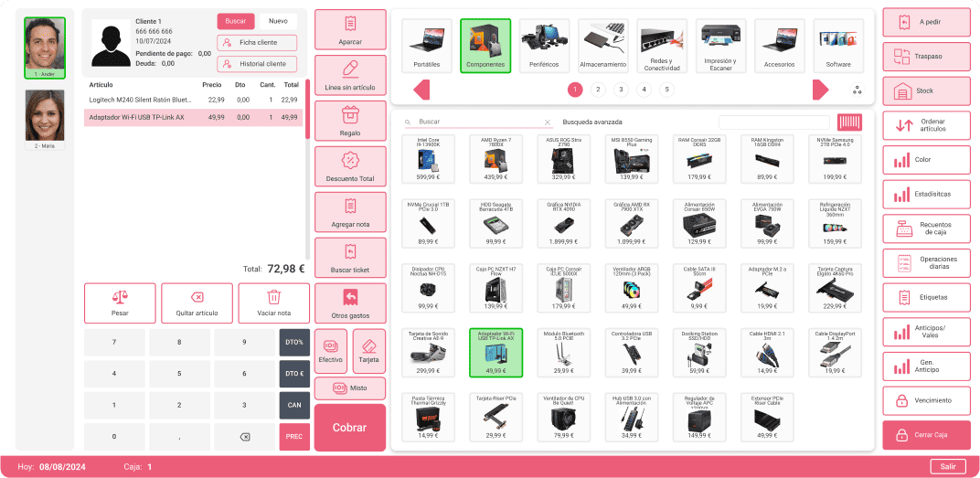
Task: Open Gen. Anticipo
Action: (x=926, y=366)
